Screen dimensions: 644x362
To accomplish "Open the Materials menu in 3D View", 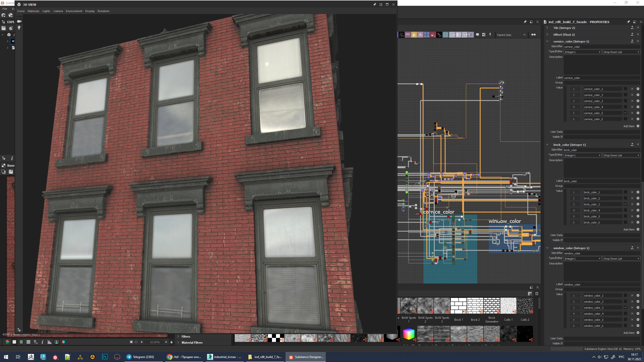I will point(33,11).
